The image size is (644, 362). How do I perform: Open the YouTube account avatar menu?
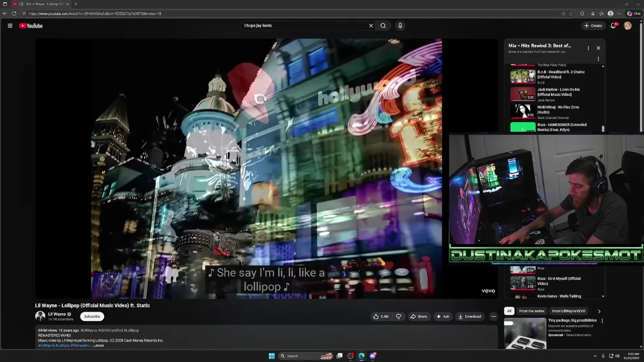(627, 26)
